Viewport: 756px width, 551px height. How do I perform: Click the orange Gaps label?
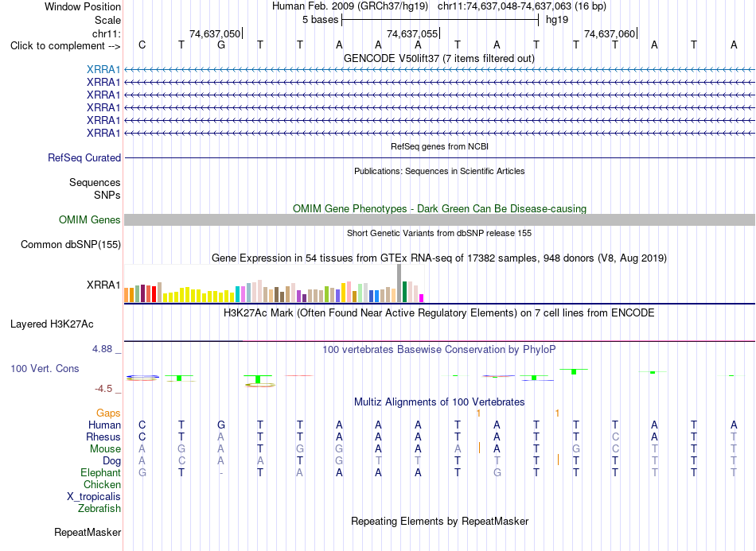click(x=108, y=413)
